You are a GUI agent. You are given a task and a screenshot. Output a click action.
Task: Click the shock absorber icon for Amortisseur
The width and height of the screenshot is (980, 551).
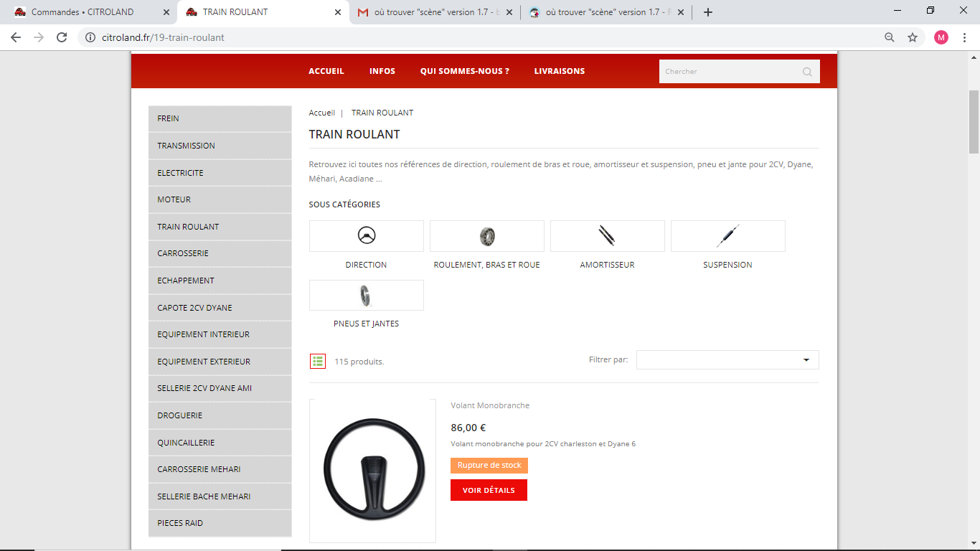tap(608, 236)
